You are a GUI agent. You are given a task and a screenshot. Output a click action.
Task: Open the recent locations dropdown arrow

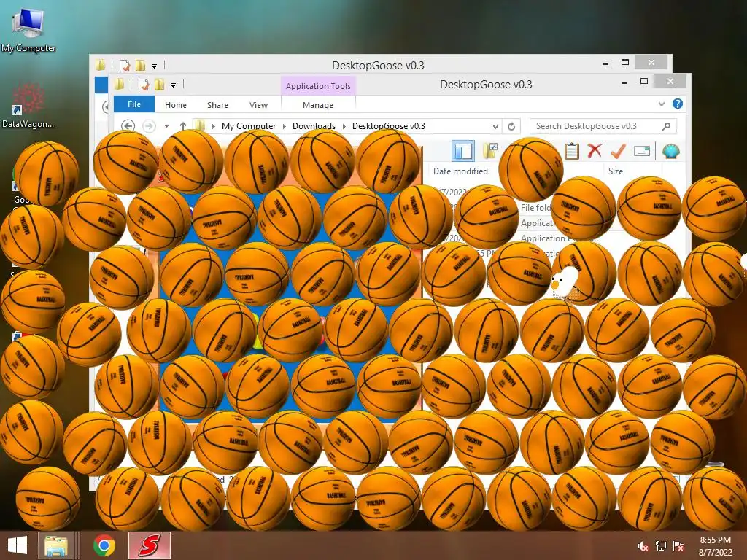167,126
